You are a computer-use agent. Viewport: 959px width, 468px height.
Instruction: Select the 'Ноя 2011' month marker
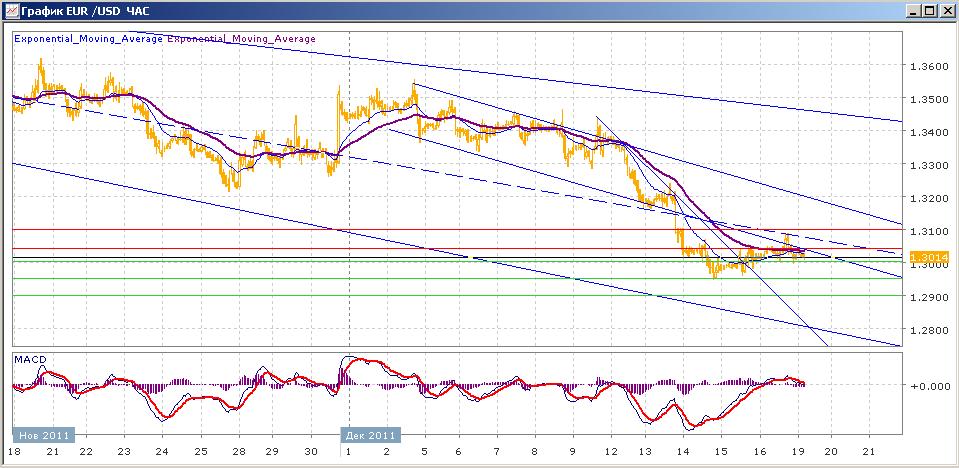click(x=44, y=435)
